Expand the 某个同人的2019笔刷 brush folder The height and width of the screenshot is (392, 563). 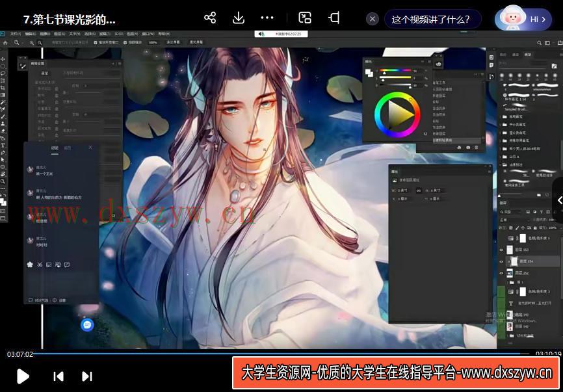[519, 149]
